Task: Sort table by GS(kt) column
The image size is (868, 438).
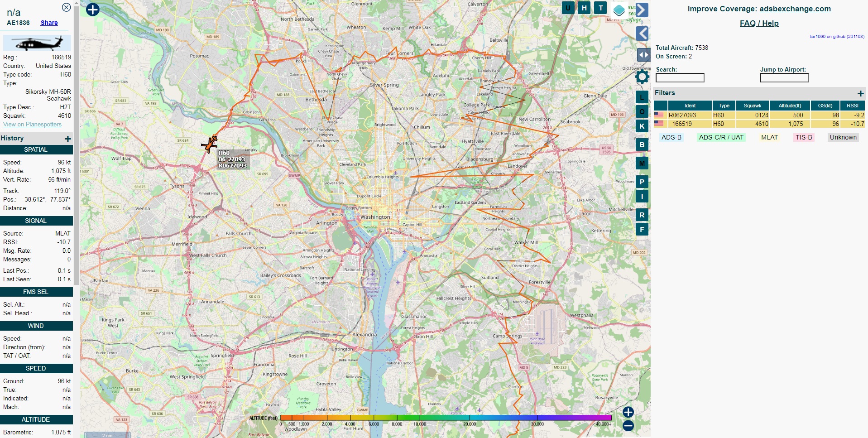Action: click(825, 106)
